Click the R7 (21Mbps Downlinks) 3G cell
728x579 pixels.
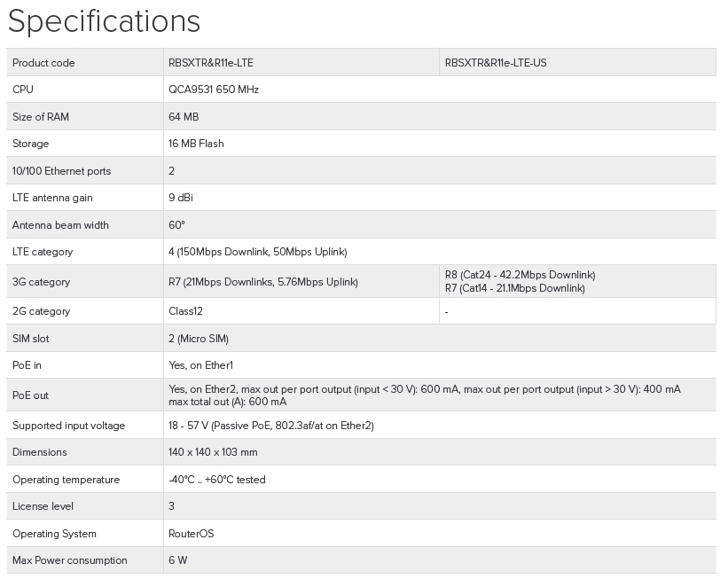[x=263, y=282]
